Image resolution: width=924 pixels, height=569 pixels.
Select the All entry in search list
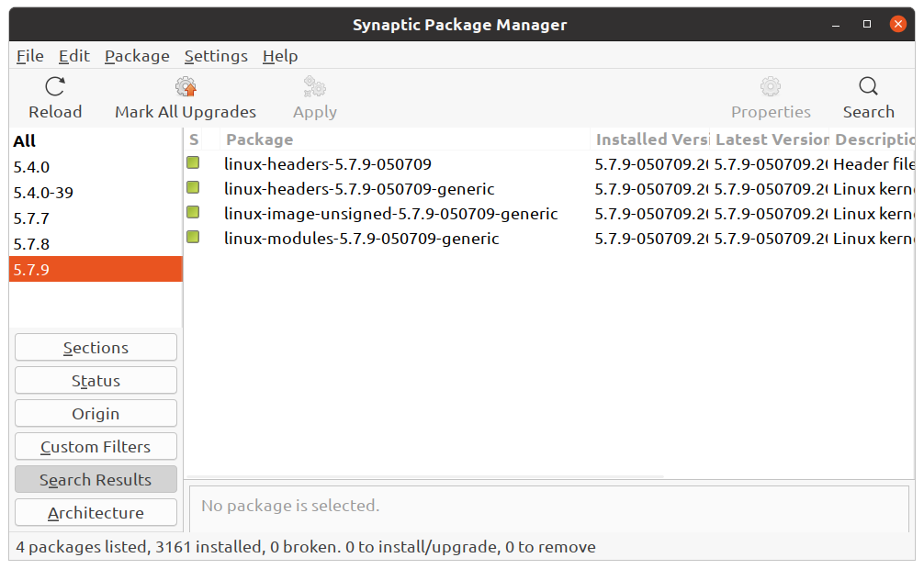click(96, 140)
